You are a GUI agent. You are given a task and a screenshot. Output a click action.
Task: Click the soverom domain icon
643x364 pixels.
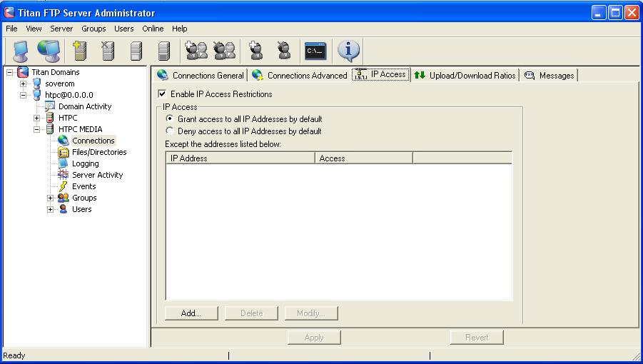pyautogui.click(x=37, y=84)
